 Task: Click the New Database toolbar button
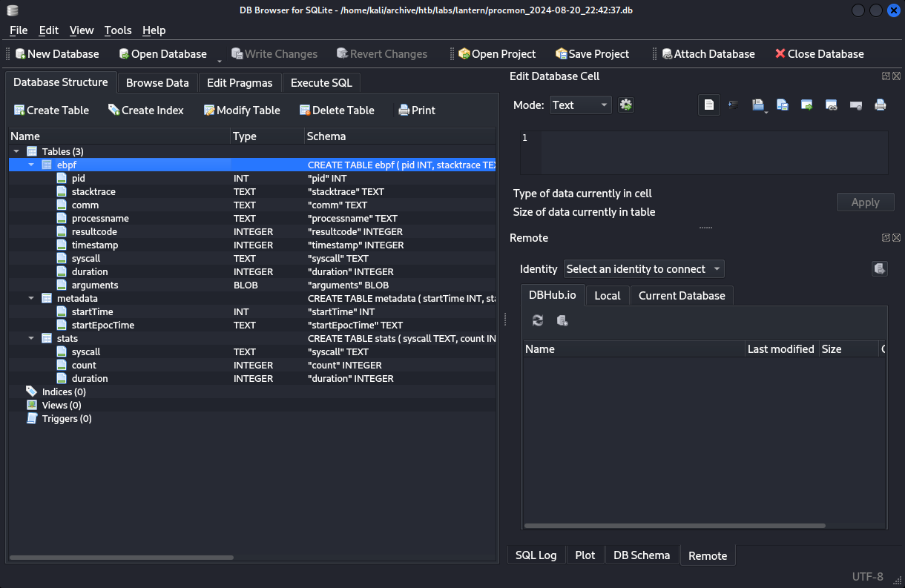coord(57,54)
